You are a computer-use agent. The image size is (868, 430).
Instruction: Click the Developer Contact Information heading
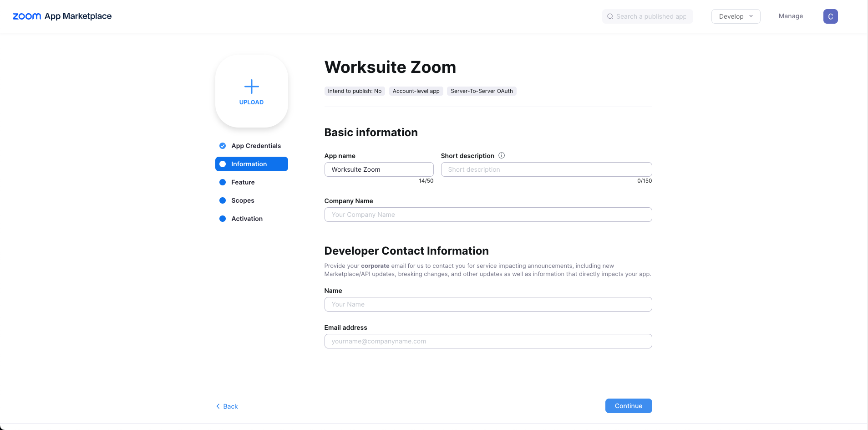[406, 251]
